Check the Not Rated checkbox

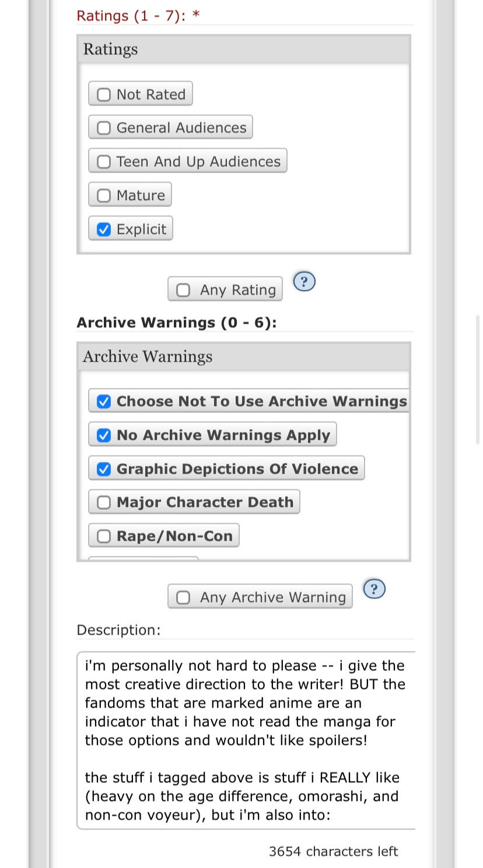104,94
